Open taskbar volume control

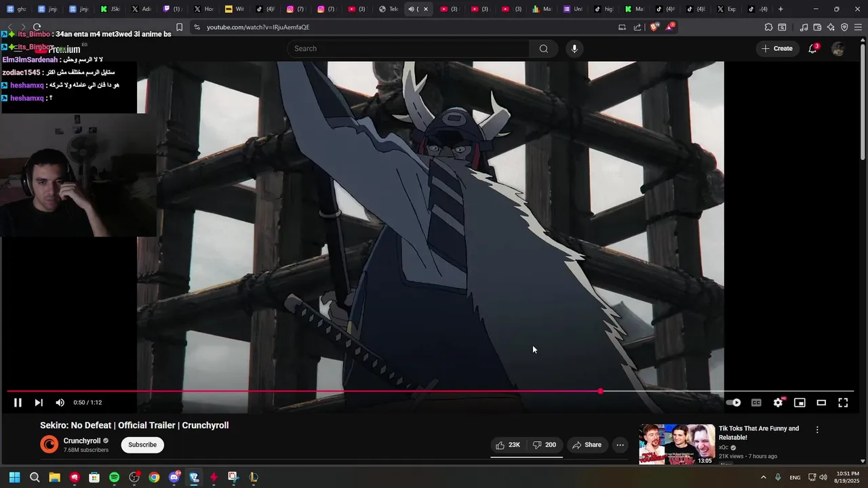pos(823,477)
